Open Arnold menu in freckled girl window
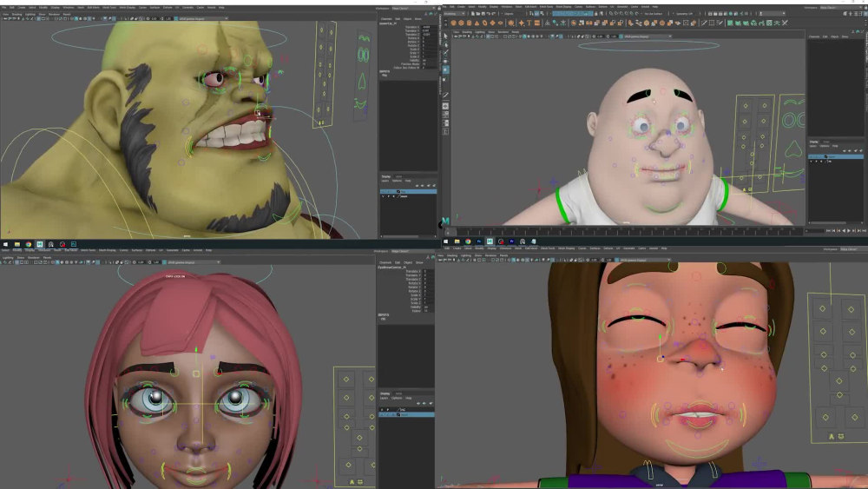Viewport: 868px width, 489px height. [x=654, y=248]
